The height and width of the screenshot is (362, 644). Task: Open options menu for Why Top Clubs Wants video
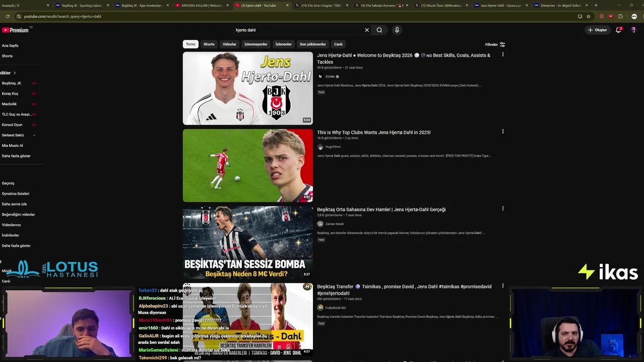pyautogui.click(x=503, y=132)
